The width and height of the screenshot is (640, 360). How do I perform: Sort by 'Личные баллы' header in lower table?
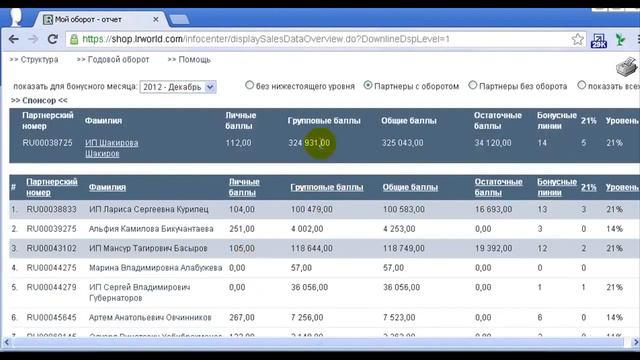(244, 187)
